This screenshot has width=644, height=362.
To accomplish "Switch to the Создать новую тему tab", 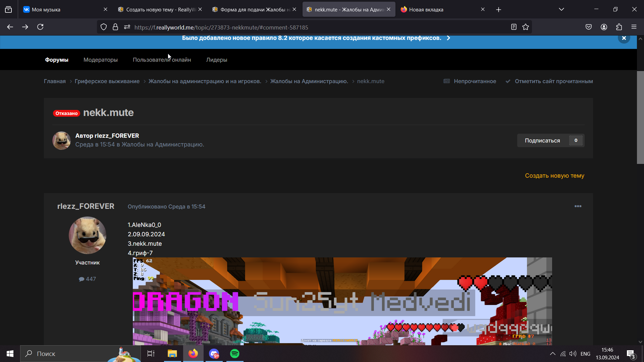I will click(160, 9).
